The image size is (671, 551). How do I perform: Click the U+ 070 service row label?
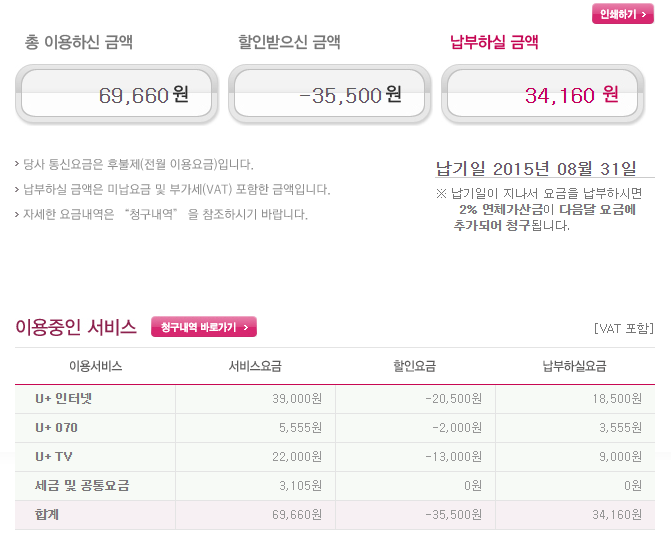pos(56,428)
